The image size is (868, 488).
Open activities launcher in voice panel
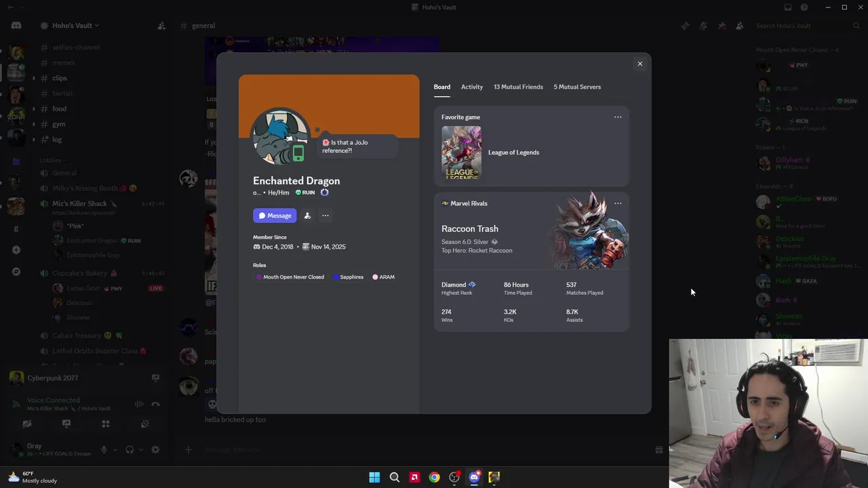tap(106, 424)
